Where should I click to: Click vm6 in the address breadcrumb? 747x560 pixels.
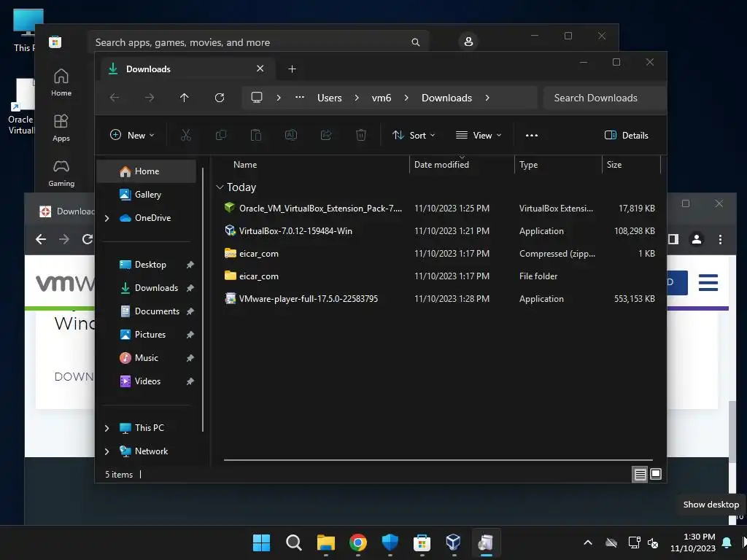click(382, 98)
